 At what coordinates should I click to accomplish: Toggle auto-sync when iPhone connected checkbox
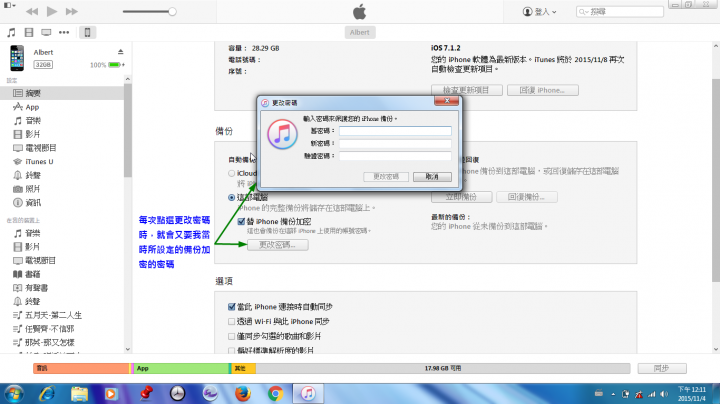point(232,307)
